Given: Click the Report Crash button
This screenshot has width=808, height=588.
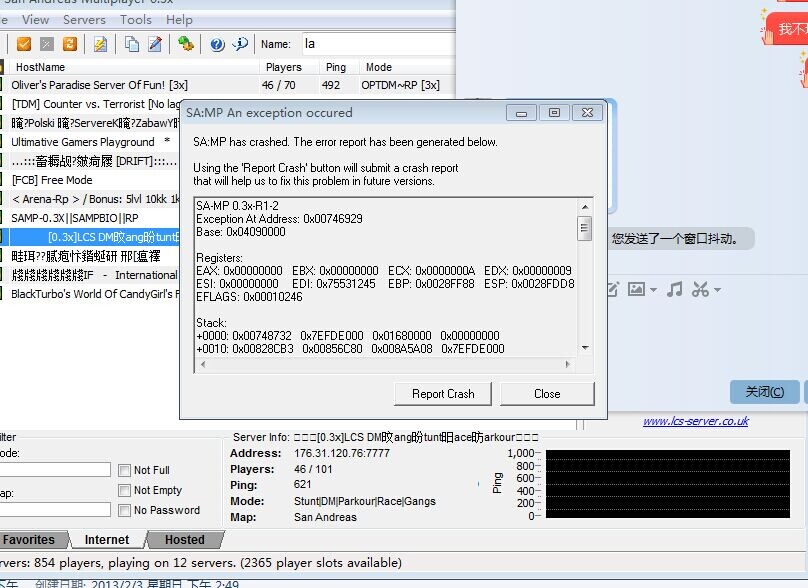Looking at the screenshot, I should tap(443, 394).
